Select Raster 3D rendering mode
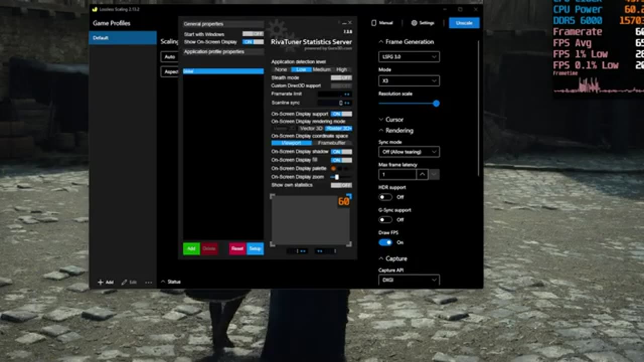This screenshot has width=644, height=362. coord(339,128)
